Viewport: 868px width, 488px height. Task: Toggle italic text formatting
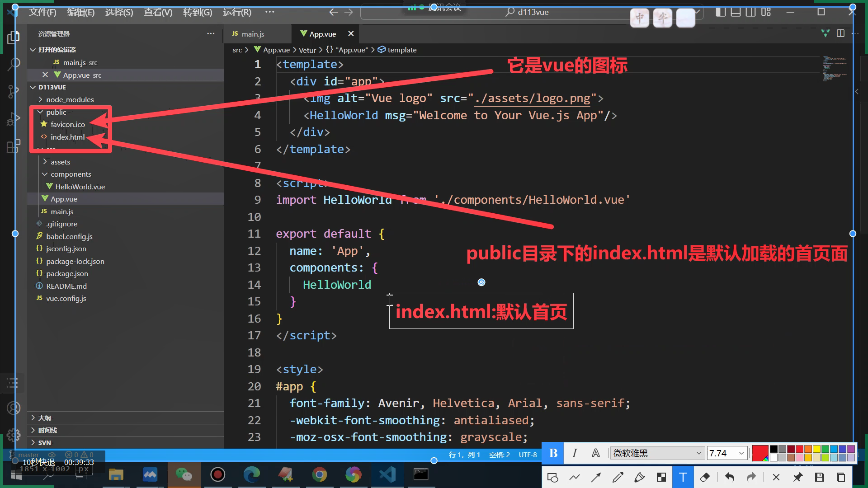(x=574, y=453)
